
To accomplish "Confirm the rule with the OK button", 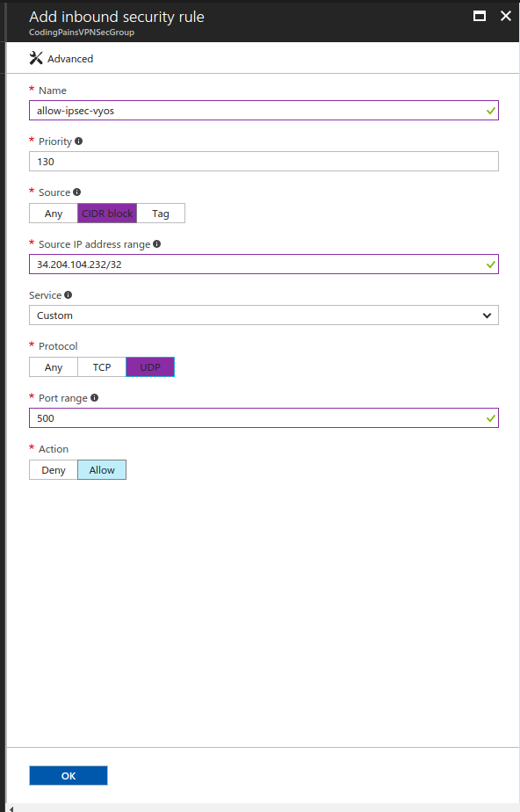I will click(x=69, y=776).
